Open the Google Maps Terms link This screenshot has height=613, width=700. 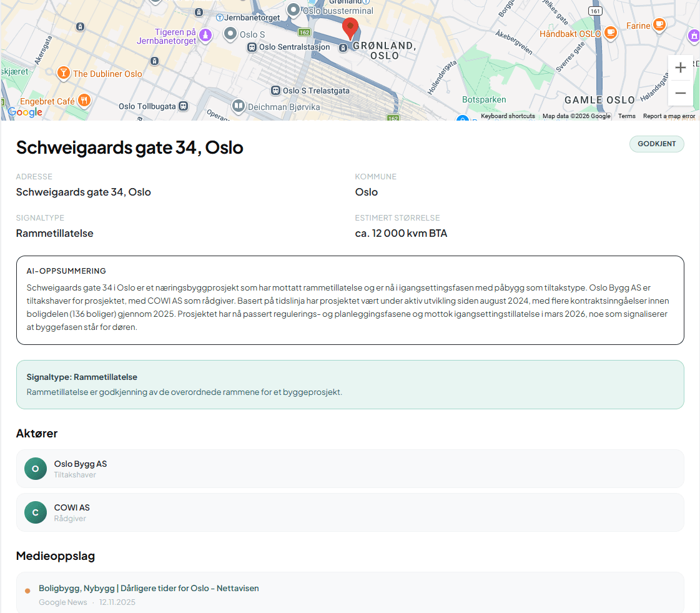[x=626, y=116]
